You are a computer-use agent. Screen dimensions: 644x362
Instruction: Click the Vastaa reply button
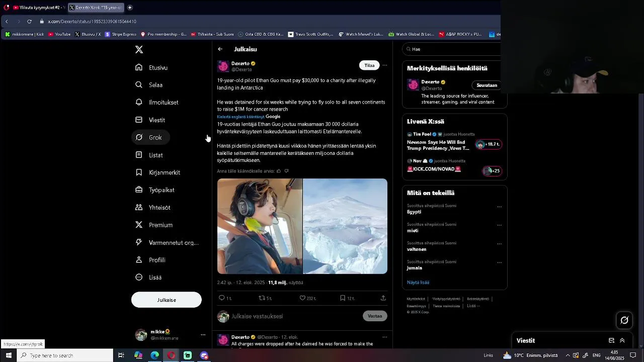point(375,316)
